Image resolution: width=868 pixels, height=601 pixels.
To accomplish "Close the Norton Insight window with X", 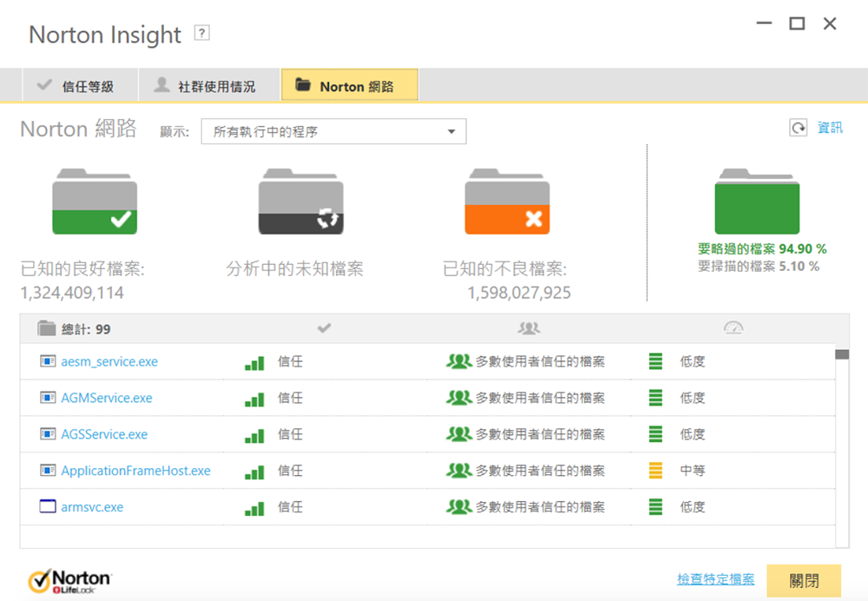I will [x=830, y=23].
